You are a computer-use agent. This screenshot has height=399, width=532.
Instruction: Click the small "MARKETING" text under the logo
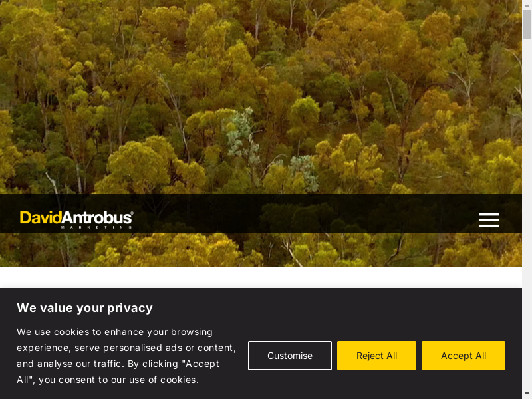(96, 227)
